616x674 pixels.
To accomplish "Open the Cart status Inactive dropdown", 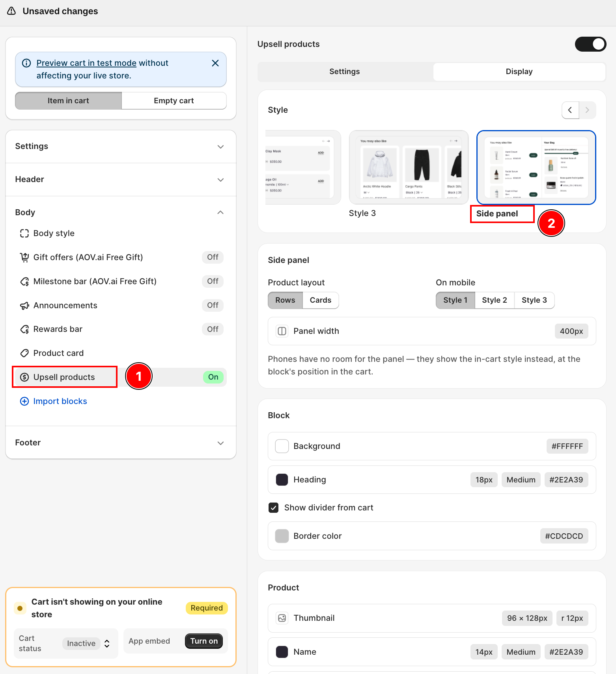I will point(86,643).
